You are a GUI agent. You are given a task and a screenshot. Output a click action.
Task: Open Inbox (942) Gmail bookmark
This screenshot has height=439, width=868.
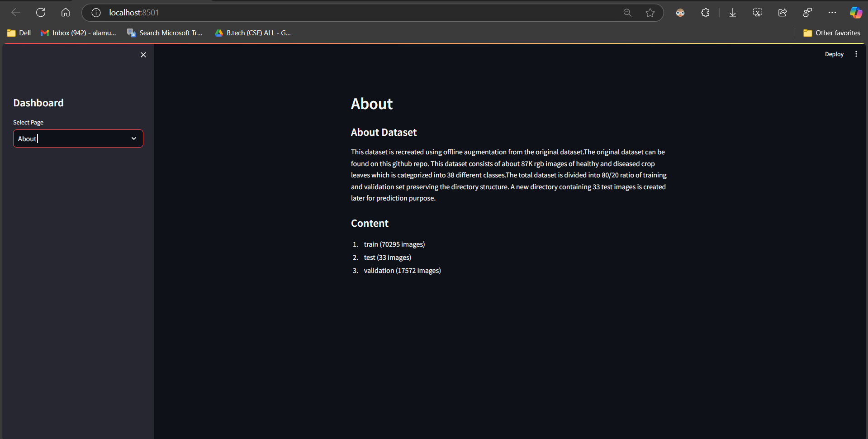point(78,33)
